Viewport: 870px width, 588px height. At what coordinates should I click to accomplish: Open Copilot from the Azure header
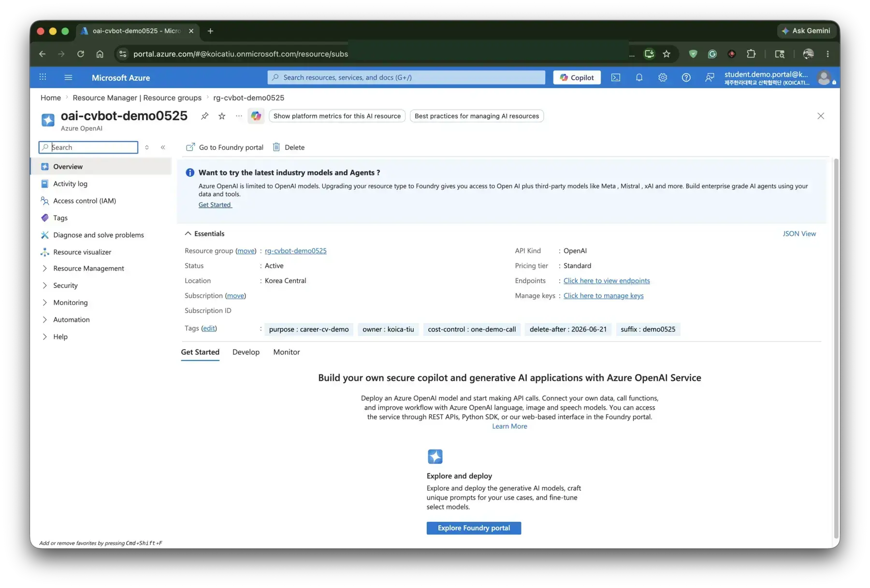577,77
